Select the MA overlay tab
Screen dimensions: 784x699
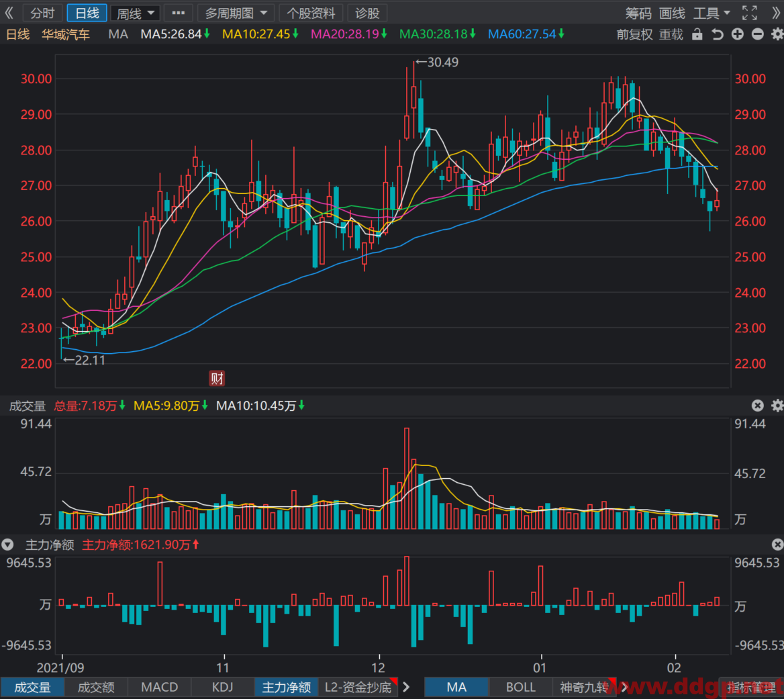click(456, 688)
